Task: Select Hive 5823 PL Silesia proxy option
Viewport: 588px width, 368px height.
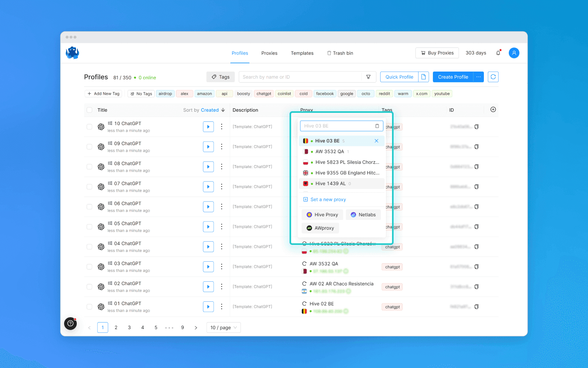Action: coord(342,162)
